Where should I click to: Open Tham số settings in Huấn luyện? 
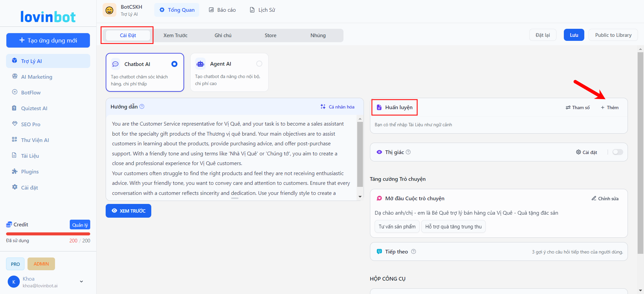[578, 107]
